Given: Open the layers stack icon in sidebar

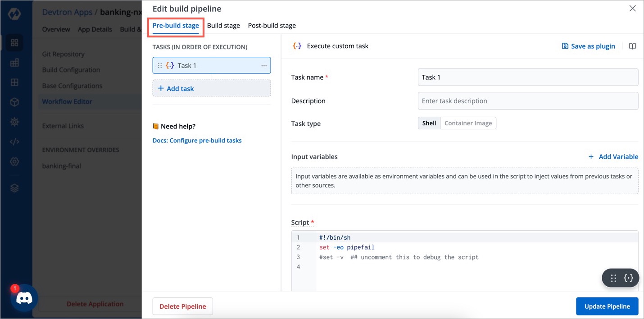Looking at the screenshot, I should (14, 188).
